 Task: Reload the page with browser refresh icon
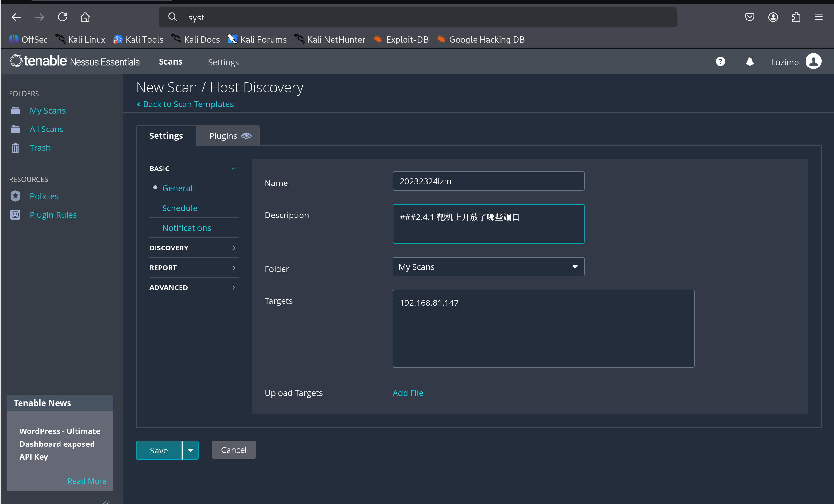[62, 17]
